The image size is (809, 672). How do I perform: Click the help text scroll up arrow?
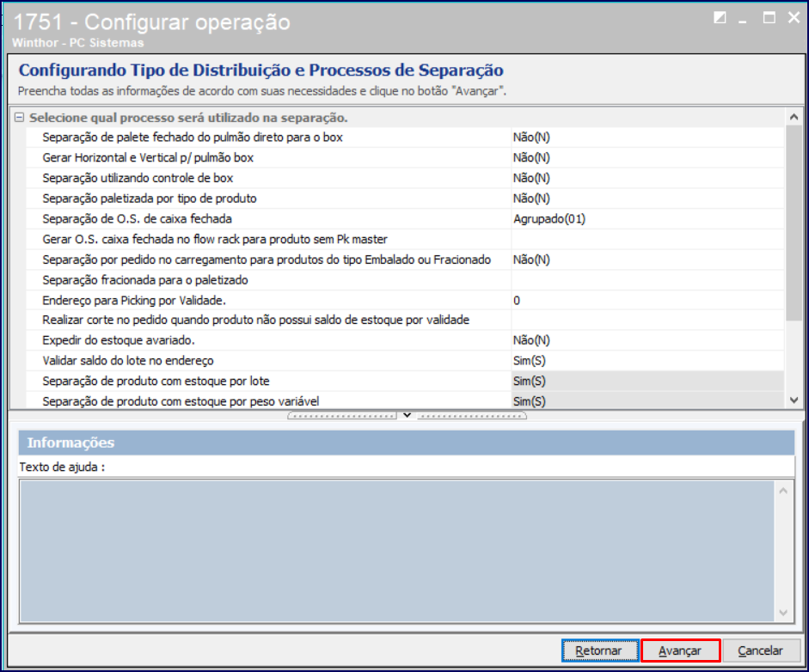[782, 491]
